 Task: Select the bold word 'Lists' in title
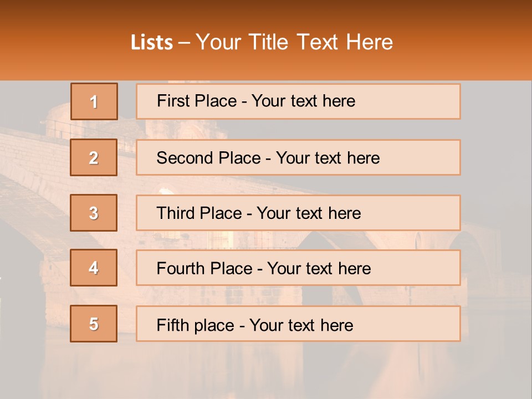[152, 43]
